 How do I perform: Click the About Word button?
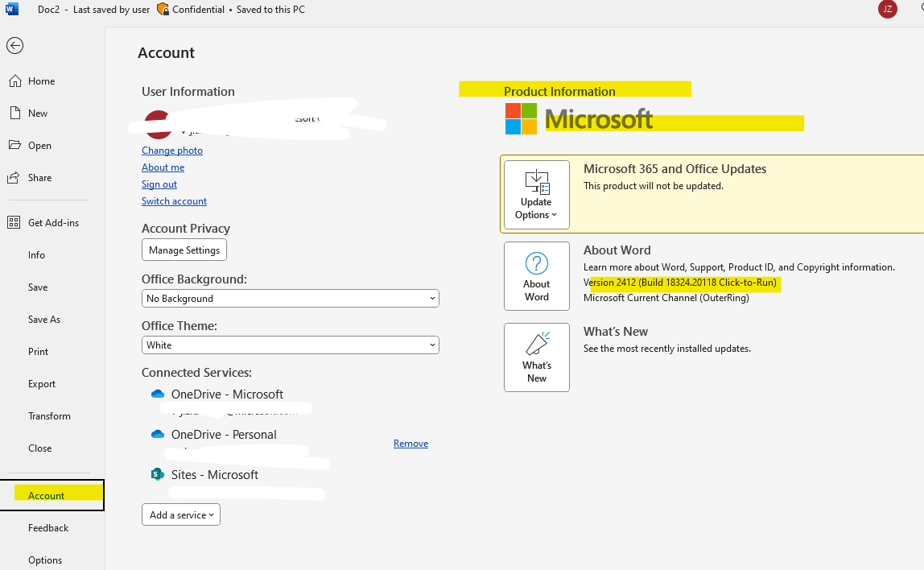(536, 276)
